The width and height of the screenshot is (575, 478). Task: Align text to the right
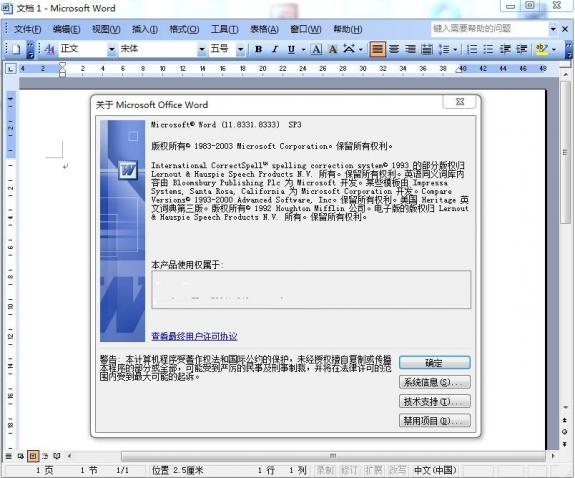pos(410,49)
